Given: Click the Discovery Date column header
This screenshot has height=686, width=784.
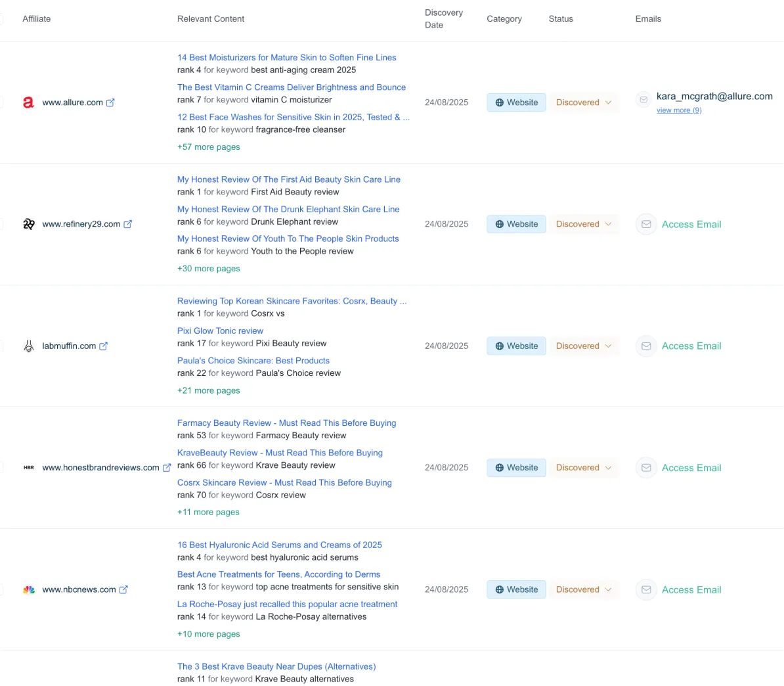Looking at the screenshot, I should [x=443, y=18].
